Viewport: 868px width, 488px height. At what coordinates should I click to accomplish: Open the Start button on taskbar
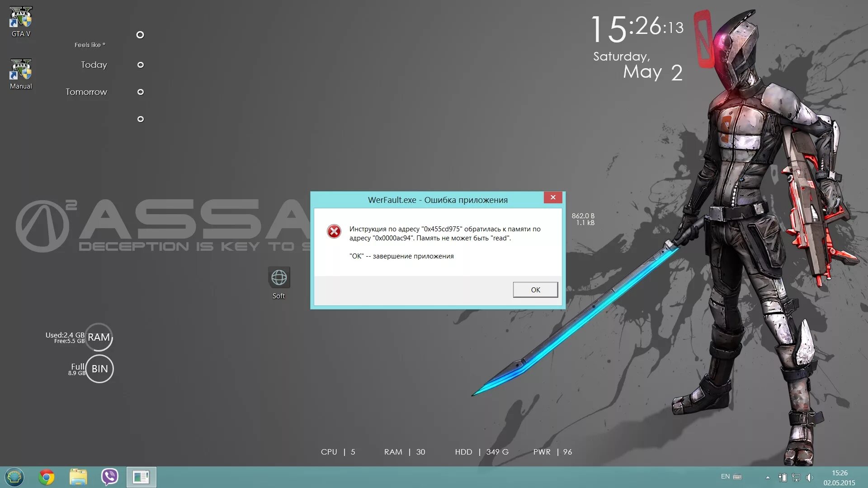[x=14, y=477]
